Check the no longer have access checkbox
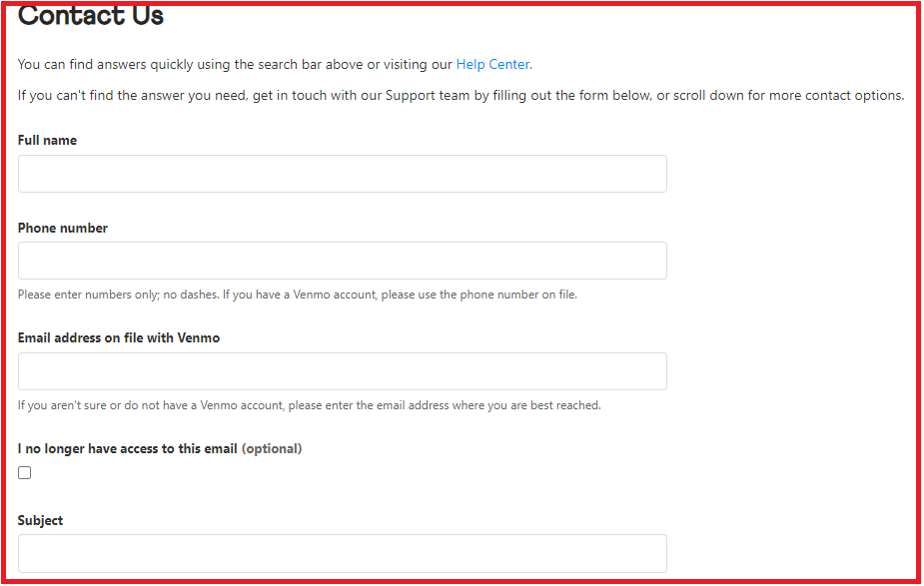 pyautogui.click(x=25, y=472)
